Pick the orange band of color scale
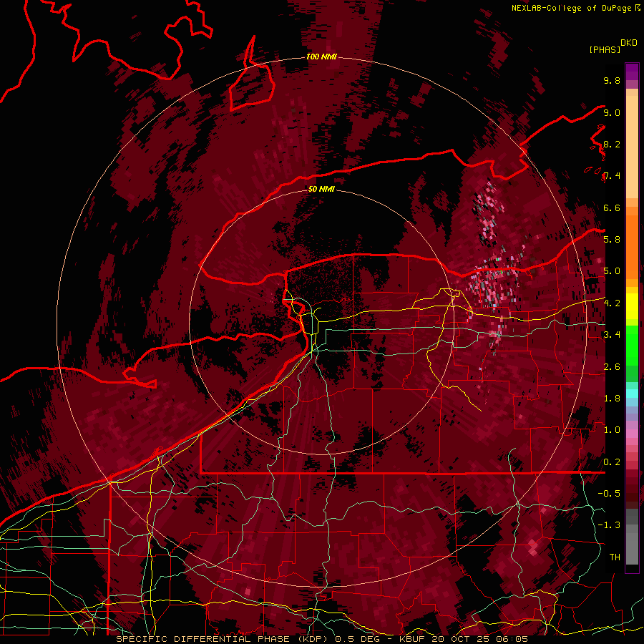 pos(632,246)
